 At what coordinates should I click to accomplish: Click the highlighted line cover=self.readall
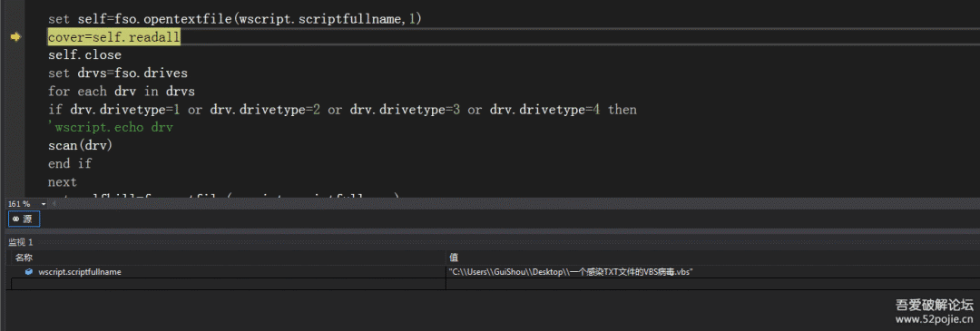[114, 37]
